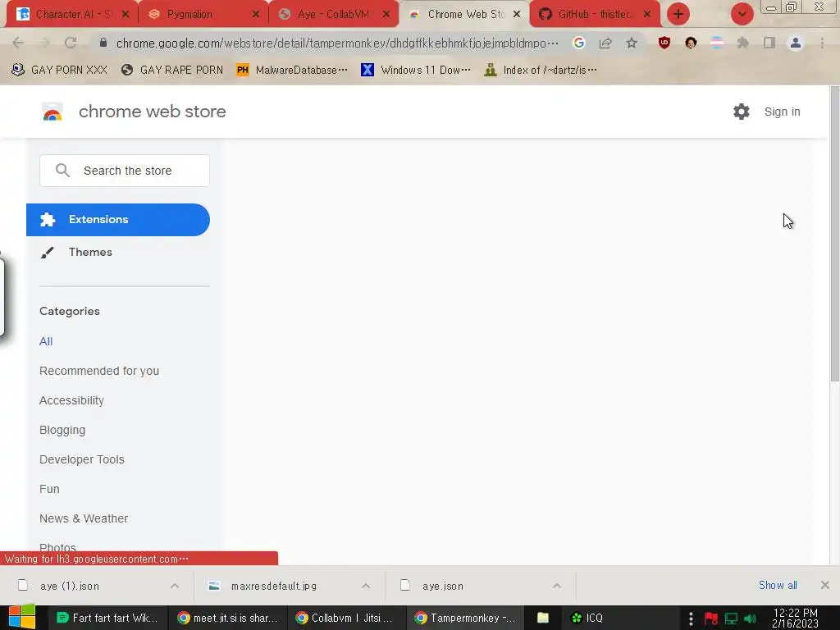Screen dimensions: 840x630
Task: Go forward to the next page
Action: pos(44,43)
